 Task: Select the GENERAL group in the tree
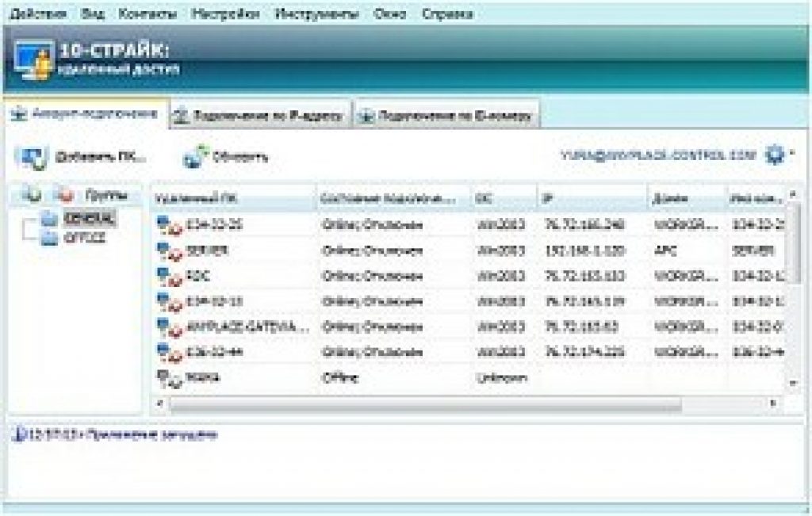tap(89, 219)
